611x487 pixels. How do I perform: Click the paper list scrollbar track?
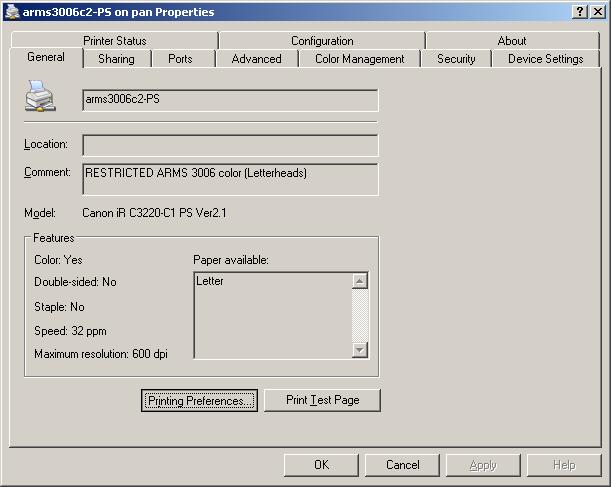click(x=360, y=315)
